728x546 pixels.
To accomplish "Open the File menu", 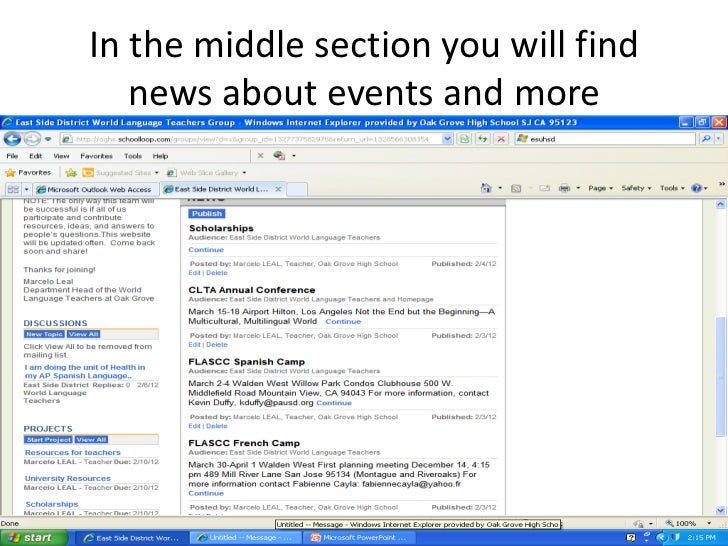I will [13, 156].
